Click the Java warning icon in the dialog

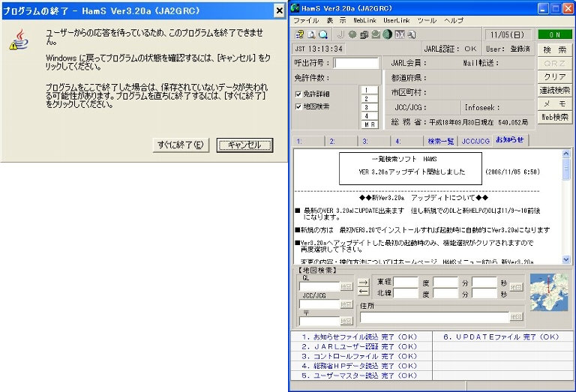(x=19, y=40)
